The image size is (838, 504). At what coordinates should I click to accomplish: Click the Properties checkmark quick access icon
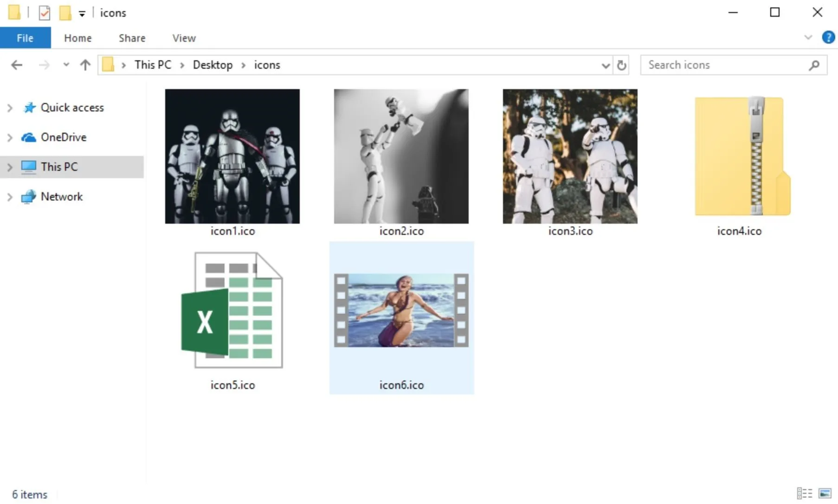44,13
